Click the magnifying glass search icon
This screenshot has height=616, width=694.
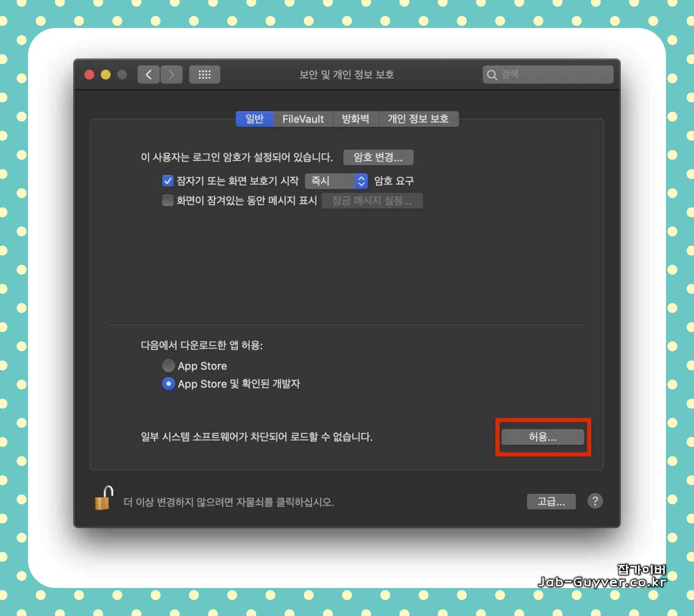point(492,75)
